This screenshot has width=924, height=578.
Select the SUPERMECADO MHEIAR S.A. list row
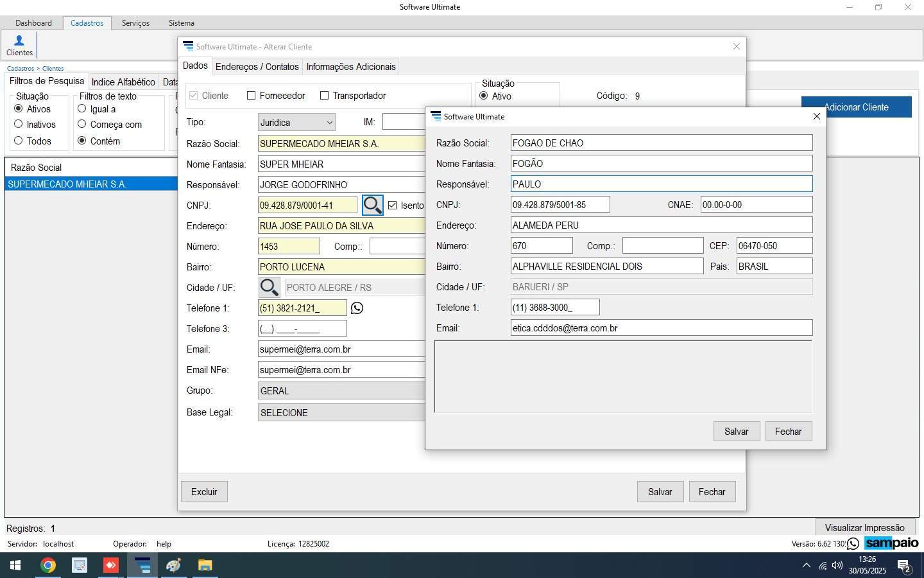(91, 184)
